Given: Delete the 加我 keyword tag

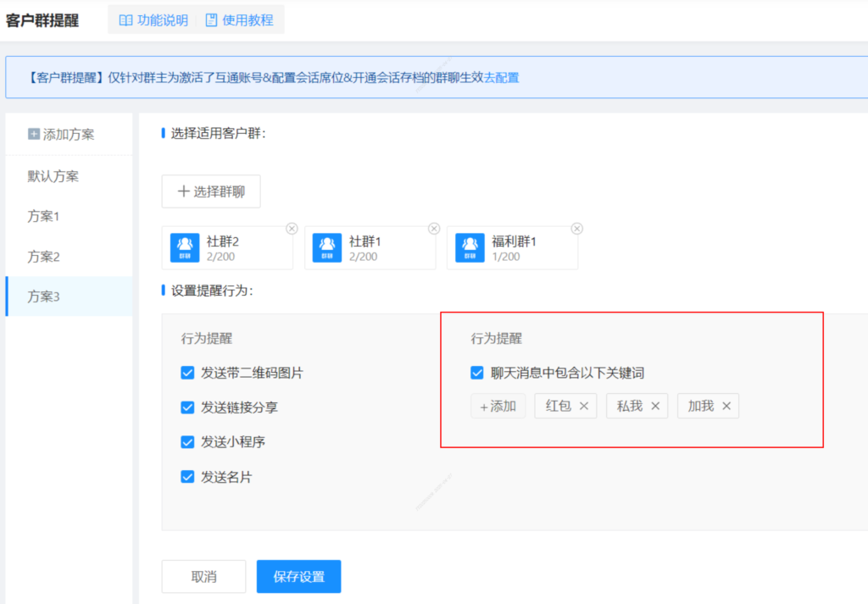Looking at the screenshot, I should click(726, 407).
